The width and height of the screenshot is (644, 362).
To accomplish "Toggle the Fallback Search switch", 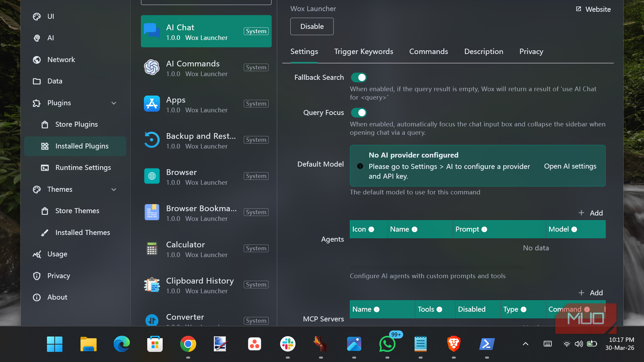I will click(x=358, y=77).
